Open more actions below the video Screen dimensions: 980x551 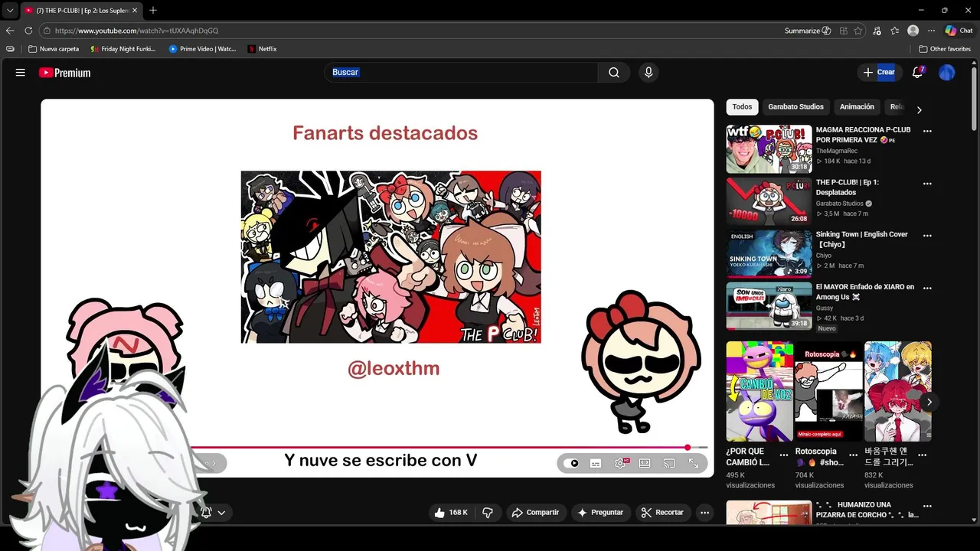click(x=705, y=513)
